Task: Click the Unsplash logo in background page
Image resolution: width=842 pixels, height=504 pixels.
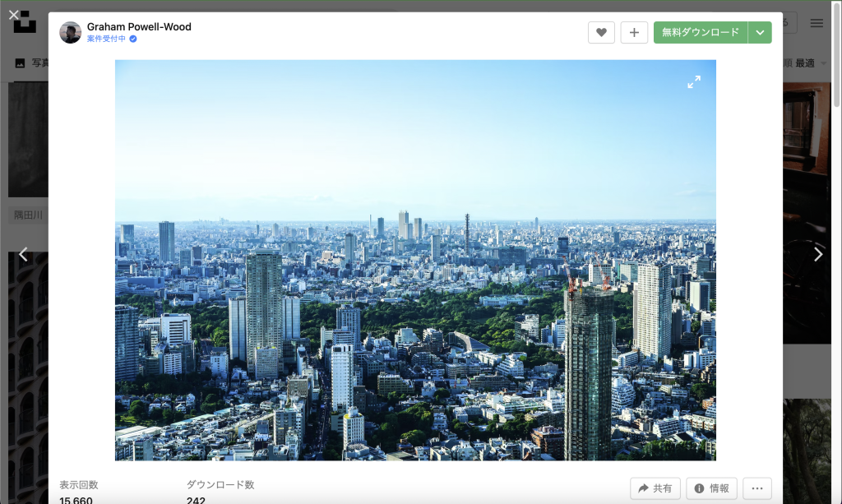Action: [25, 22]
